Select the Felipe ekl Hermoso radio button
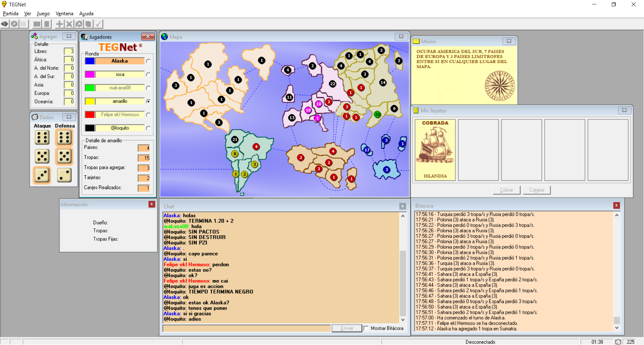The width and height of the screenshot is (644, 345). pyautogui.click(x=148, y=115)
